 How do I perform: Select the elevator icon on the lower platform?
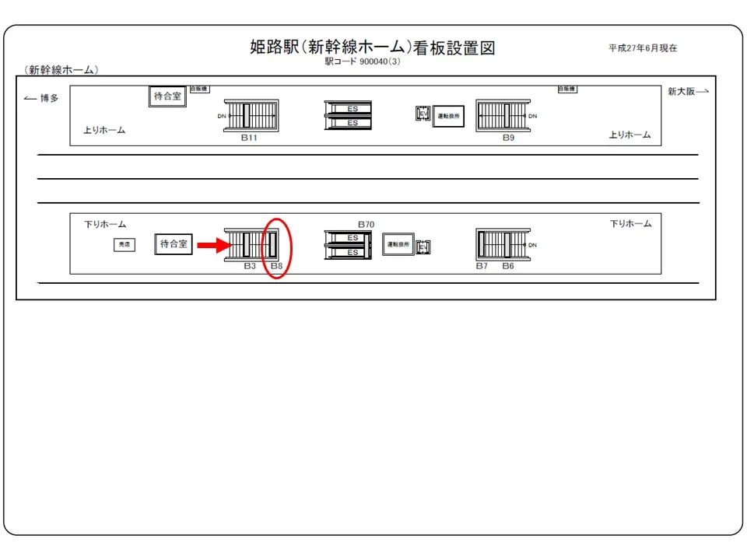[x=423, y=247]
